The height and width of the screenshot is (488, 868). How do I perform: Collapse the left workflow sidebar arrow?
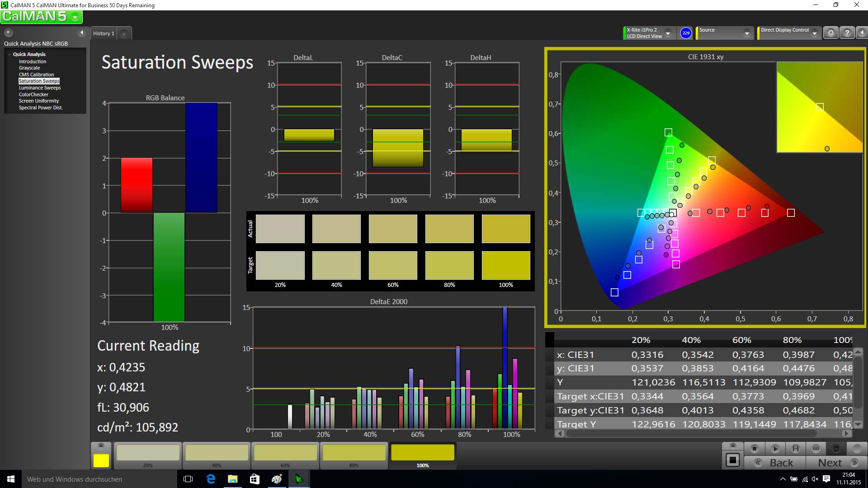pyautogui.click(x=82, y=33)
